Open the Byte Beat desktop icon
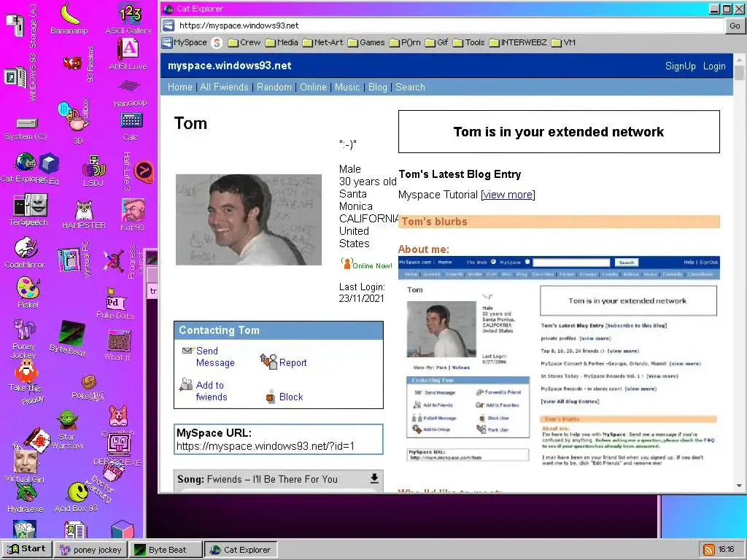 (69, 338)
